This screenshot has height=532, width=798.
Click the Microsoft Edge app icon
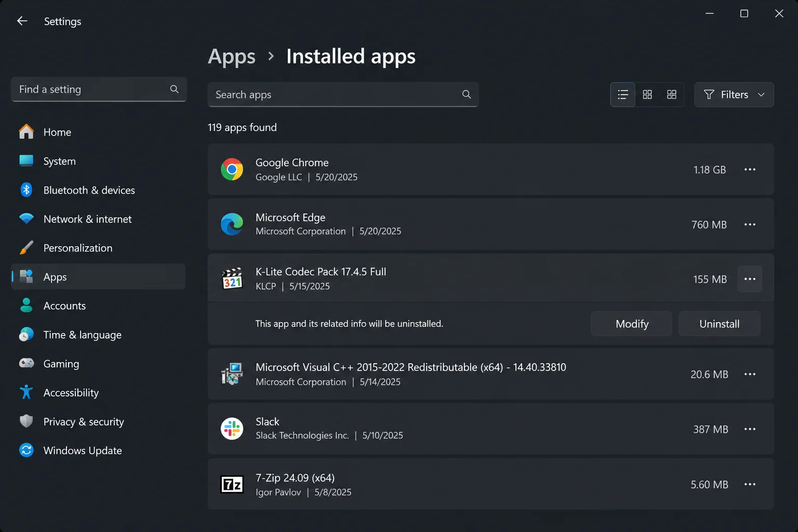(232, 224)
